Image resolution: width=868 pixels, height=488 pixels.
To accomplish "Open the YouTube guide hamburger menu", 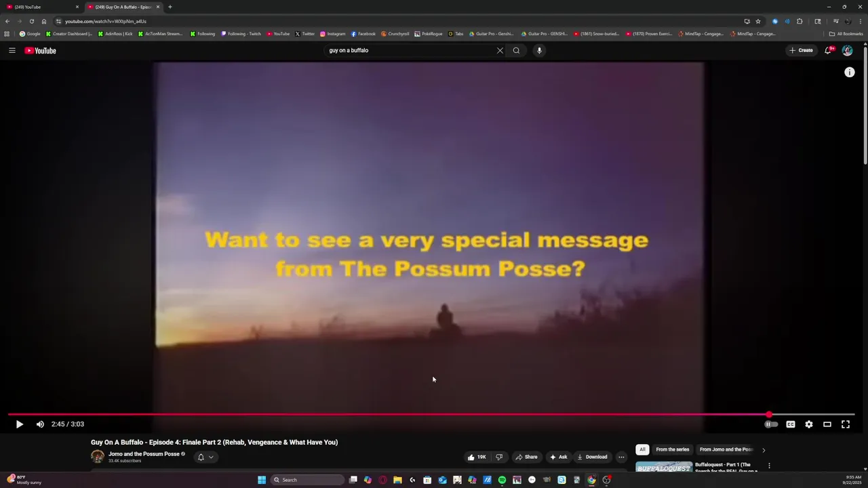I will (12, 50).
